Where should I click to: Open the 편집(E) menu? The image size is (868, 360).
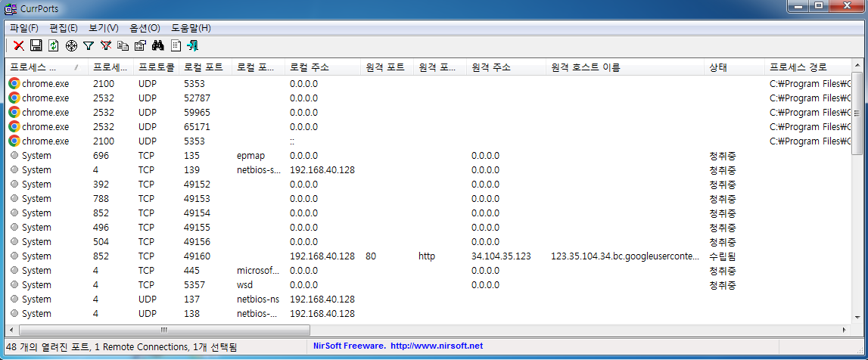click(64, 28)
